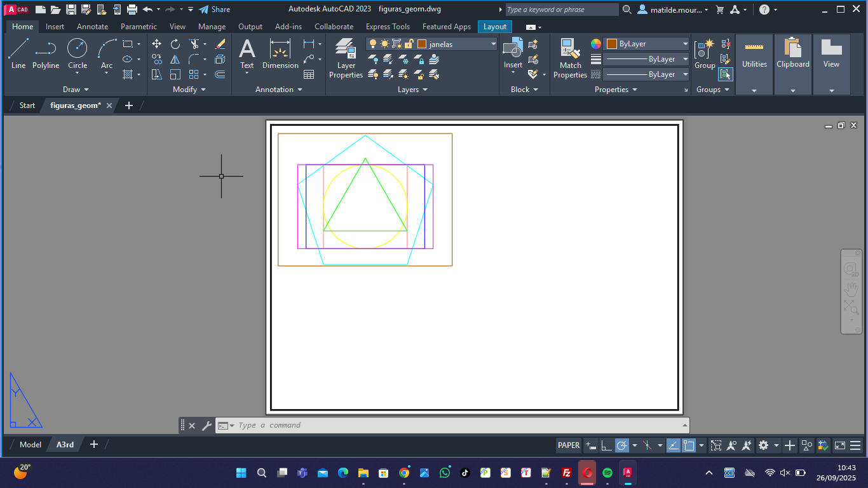Select the Line drawing tool
The width and height of the screenshot is (868, 488).
18,53
